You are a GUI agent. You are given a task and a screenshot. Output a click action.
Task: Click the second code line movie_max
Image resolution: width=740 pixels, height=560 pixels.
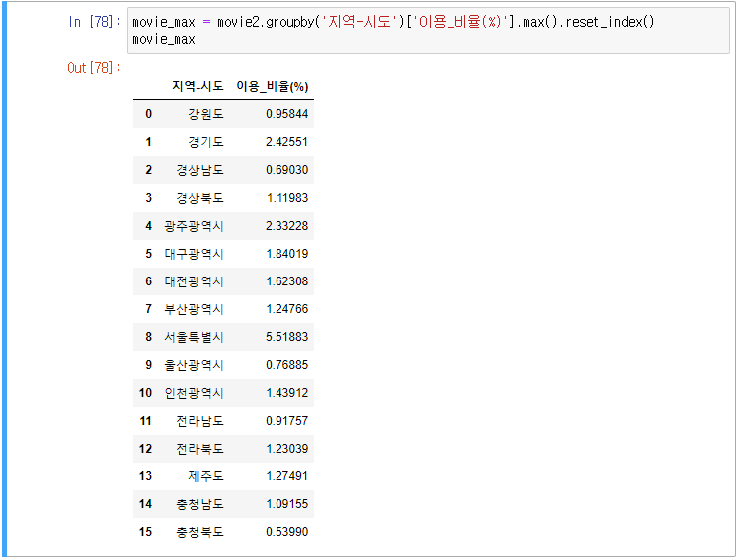164,39
